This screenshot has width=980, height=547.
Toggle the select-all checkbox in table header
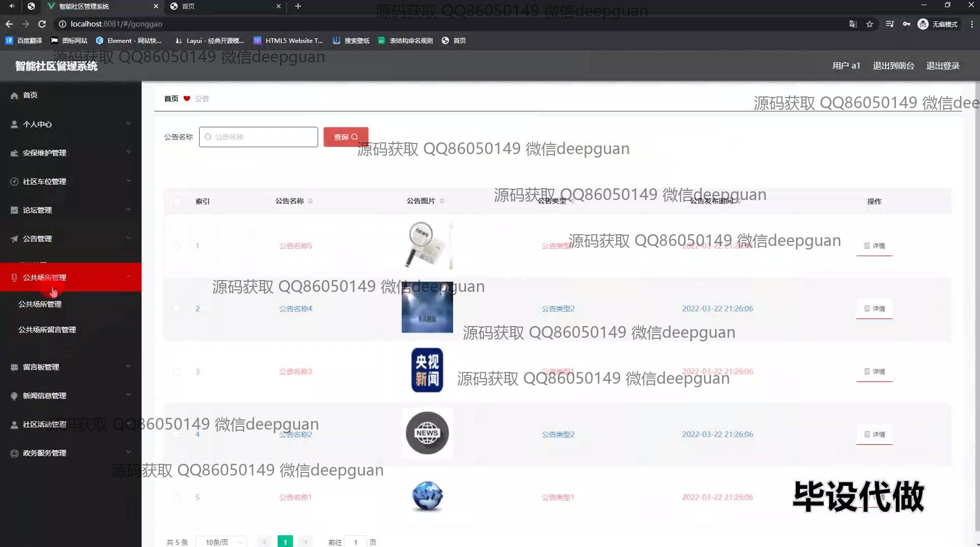[x=177, y=202]
